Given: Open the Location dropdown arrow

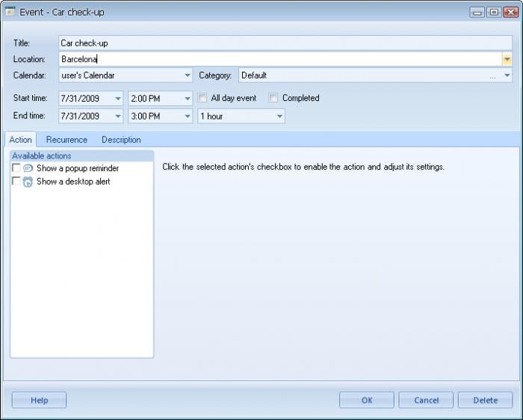Looking at the screenshot, I should pos(507,59).
